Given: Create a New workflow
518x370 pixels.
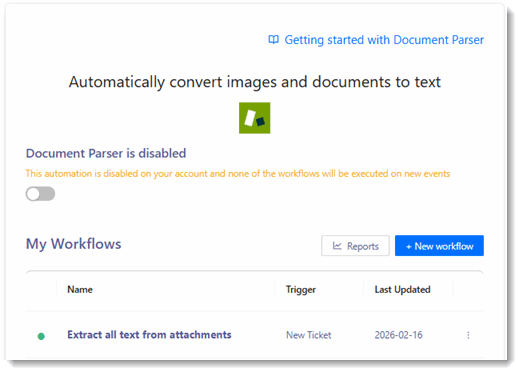Looking at the screenshot, I should (x=439, y=246).
